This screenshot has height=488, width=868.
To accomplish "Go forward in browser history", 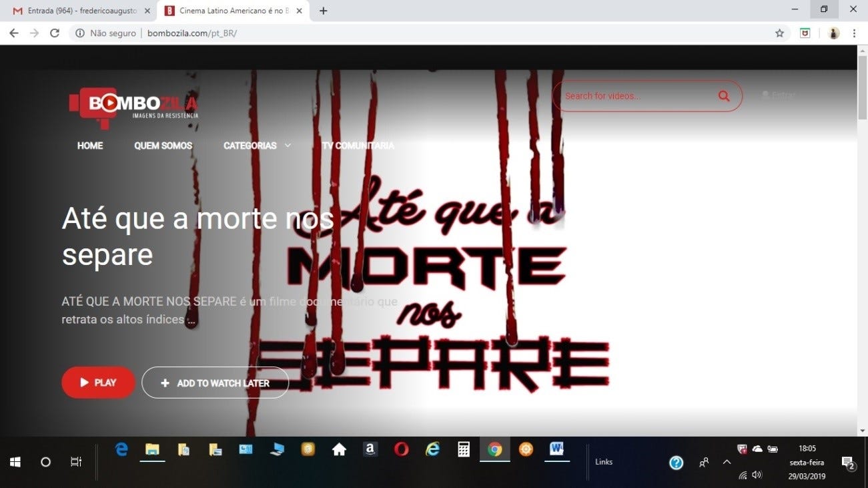I will [34, 33].
